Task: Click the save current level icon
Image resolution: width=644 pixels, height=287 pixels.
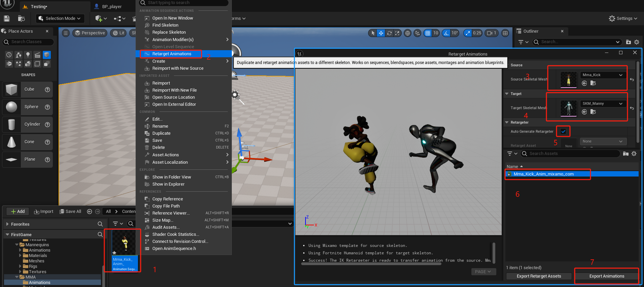Action: click(7, 19)
